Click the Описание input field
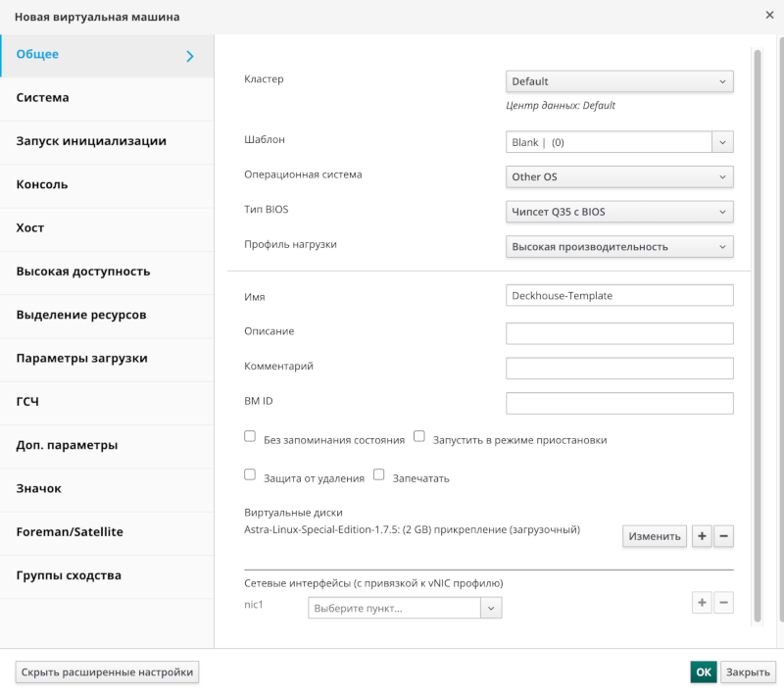784x695 pixels. pos(619,332)
